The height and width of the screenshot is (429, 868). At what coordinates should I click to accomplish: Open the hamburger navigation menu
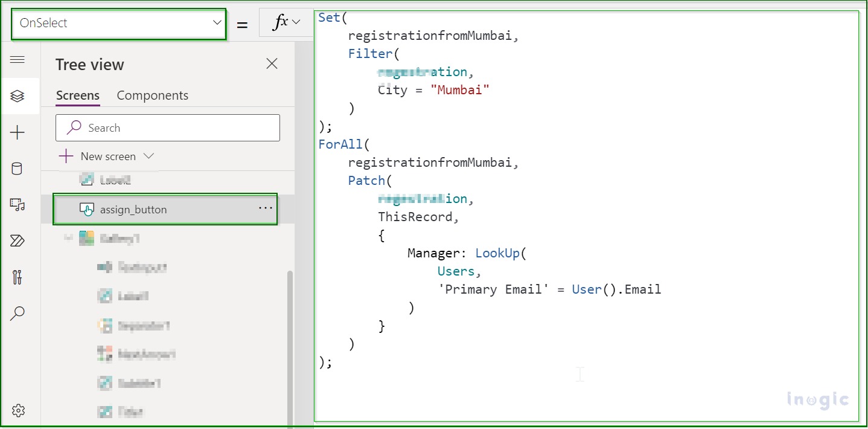tap(18, 60)
